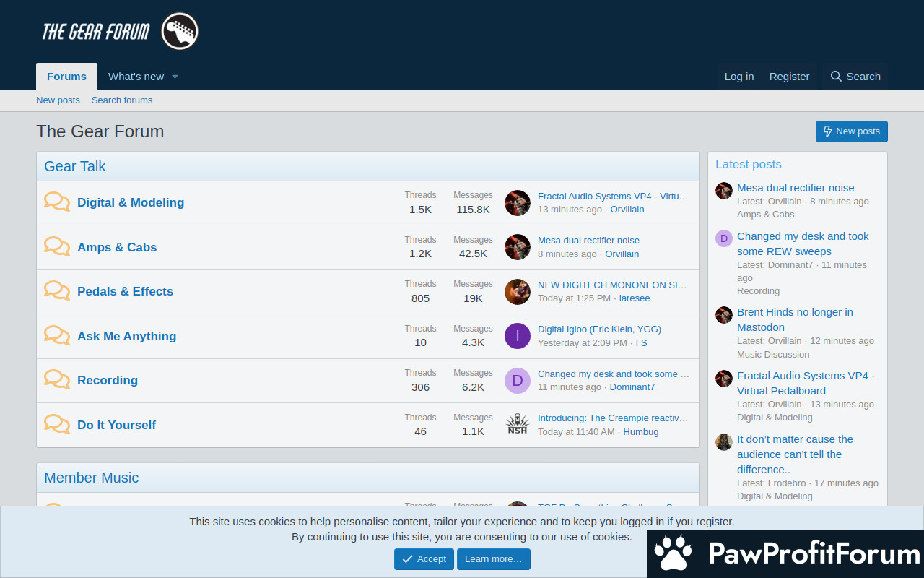Click Frodebro's avatar in Latest posts

(723, 442)
